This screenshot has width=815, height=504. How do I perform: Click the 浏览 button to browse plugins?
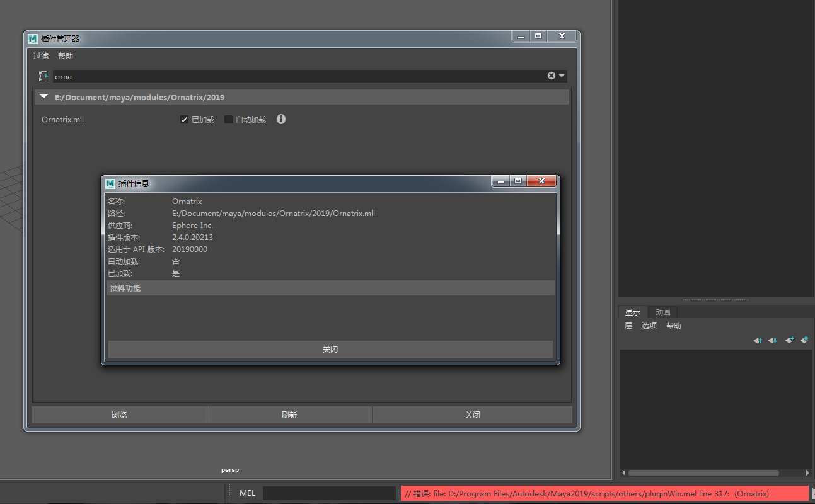(119, 415)
